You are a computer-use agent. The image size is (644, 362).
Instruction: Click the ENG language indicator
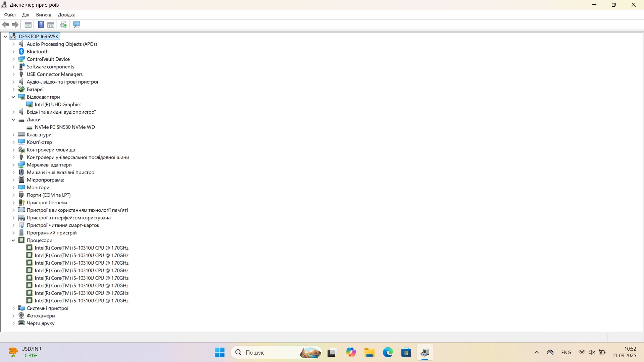point(566,352)
